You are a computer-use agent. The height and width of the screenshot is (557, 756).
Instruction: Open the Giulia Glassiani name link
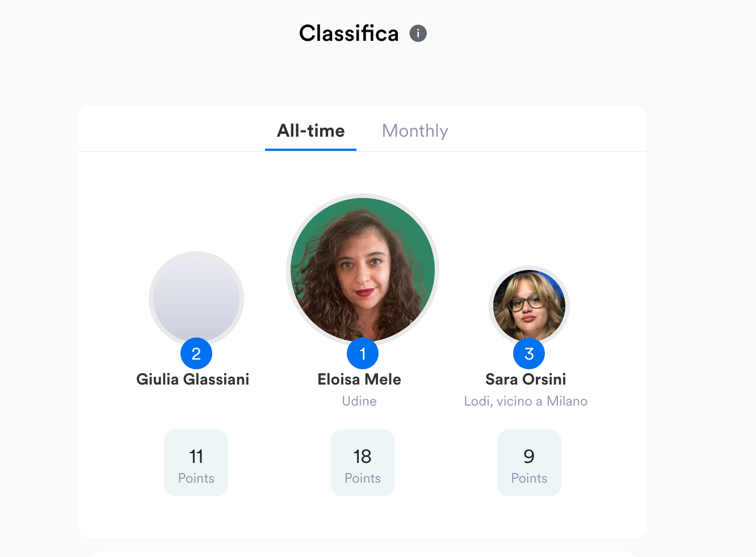click(x=193, y=379)
